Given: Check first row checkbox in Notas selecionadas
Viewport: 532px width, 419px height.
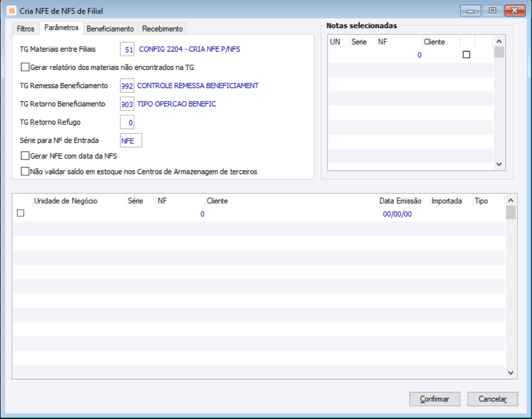Looking at the screenshot, I should coord(466,55).
